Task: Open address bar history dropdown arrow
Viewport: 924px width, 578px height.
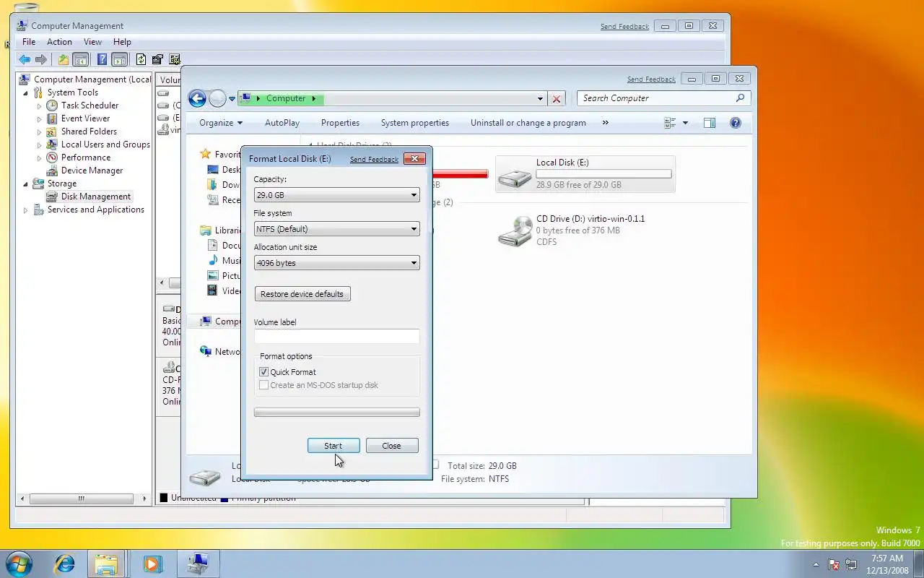Action: 540,99
